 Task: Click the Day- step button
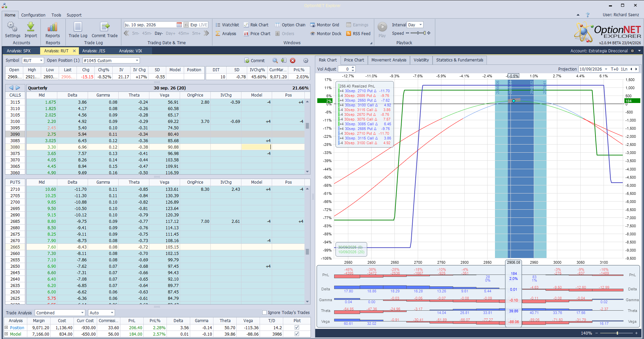[159, 33]
